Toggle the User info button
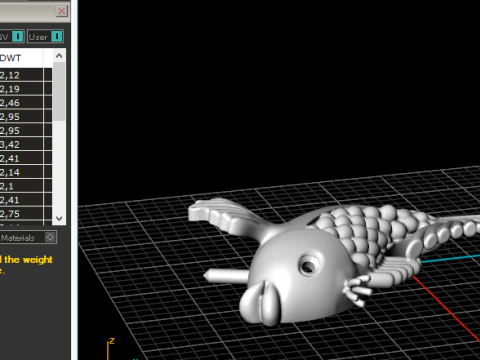The height and width of the screenshot is (360, 480). [x=45, y=36]
